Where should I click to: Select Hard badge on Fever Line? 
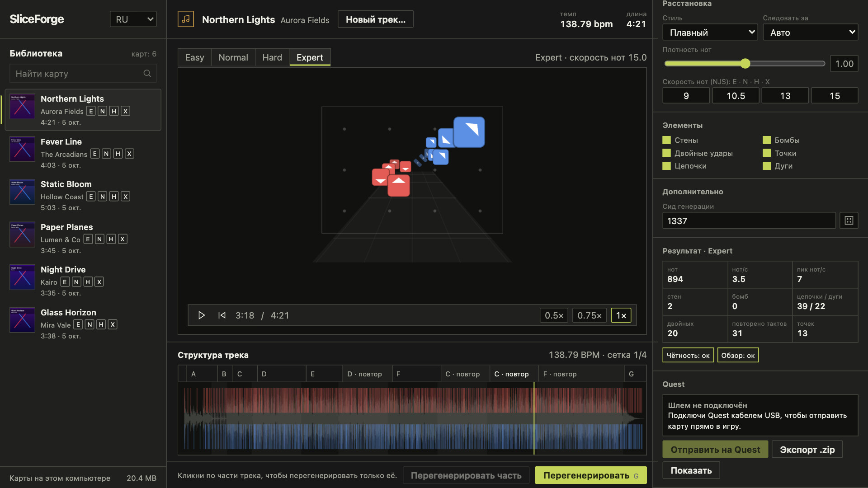click(x=118, y=154)
